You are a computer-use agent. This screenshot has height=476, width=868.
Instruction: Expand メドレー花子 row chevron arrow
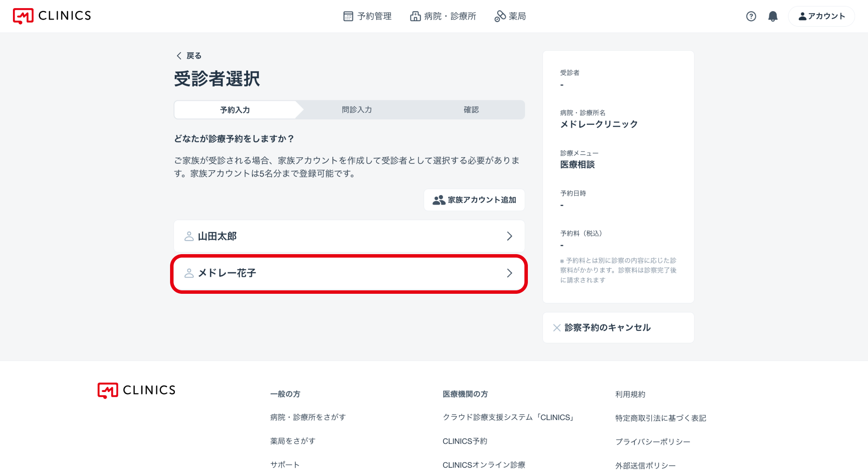pyautogui.click(x=509, y=273)
